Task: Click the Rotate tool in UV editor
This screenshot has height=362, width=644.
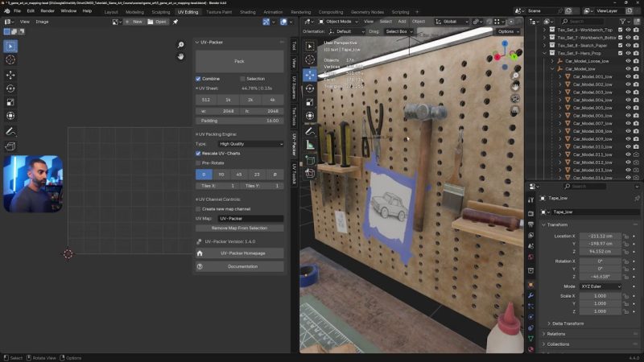Action: click(x=10, y=88)
